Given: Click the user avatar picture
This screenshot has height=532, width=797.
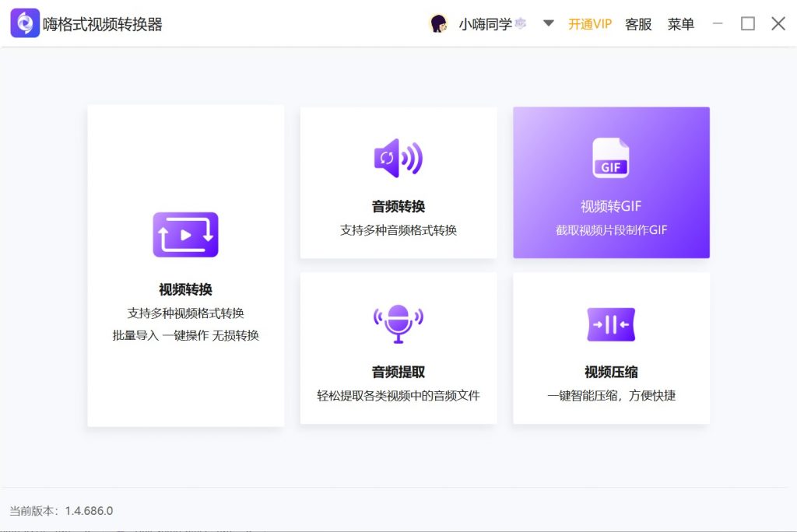Looking at the screenshot, I should click(x=438, y=24).
